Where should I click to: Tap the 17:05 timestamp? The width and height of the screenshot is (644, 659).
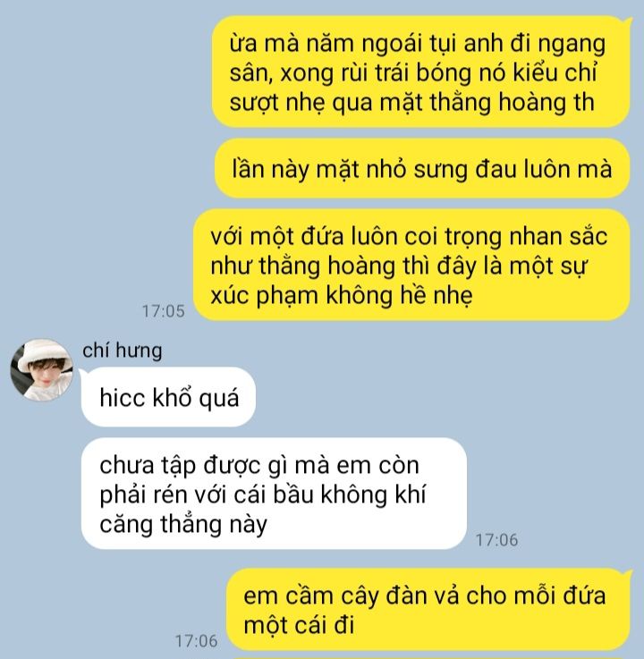pyautogui.click(x=163, y=311)
